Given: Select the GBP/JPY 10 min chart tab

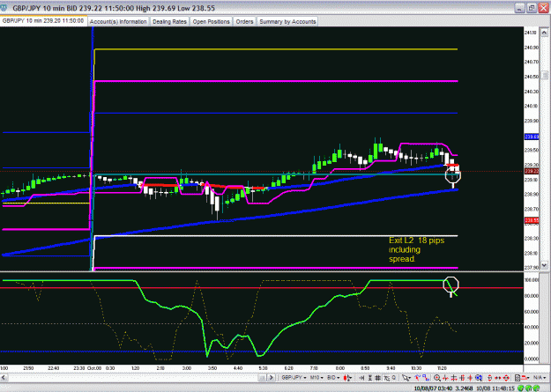Looking at the screenshot, I should [43, 21].
